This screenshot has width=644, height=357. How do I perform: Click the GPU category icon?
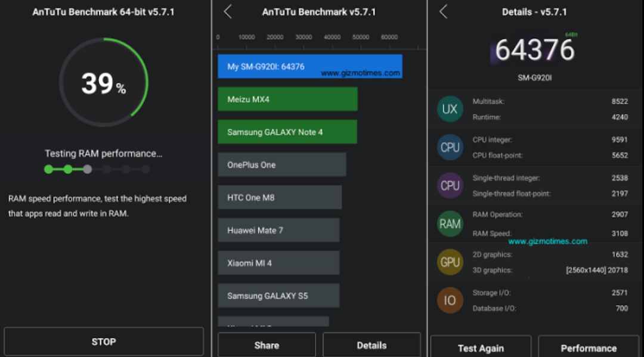click(x=450, y=262)
